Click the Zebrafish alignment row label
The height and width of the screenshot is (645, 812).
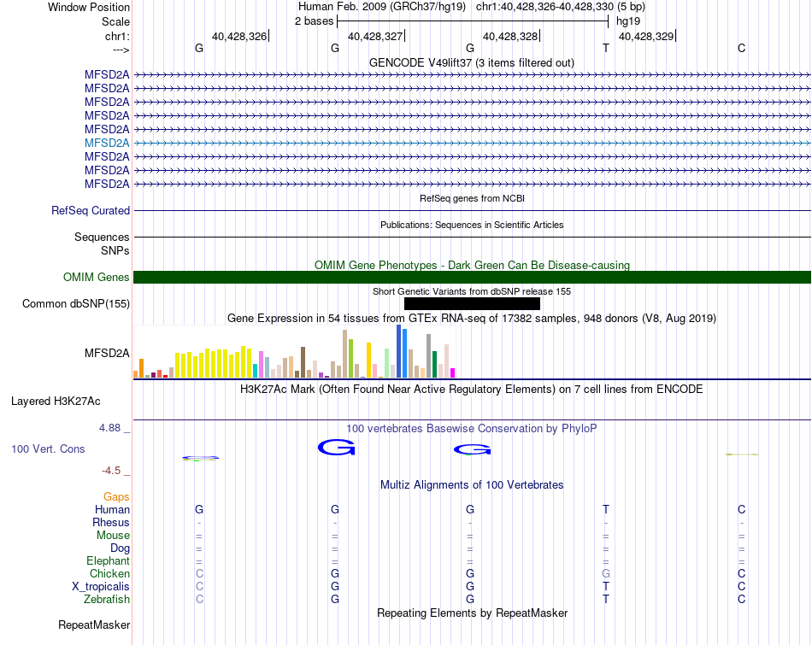tap(107, 599)
